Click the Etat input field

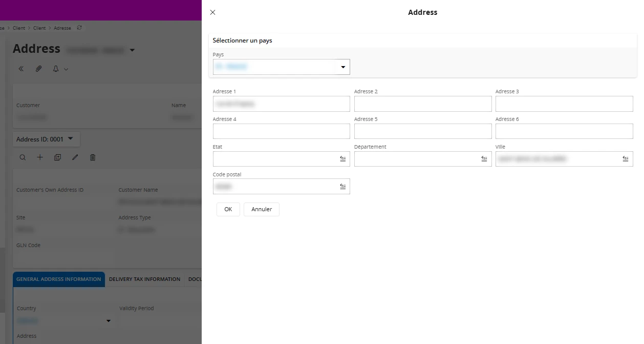click(x=282, y=159)
